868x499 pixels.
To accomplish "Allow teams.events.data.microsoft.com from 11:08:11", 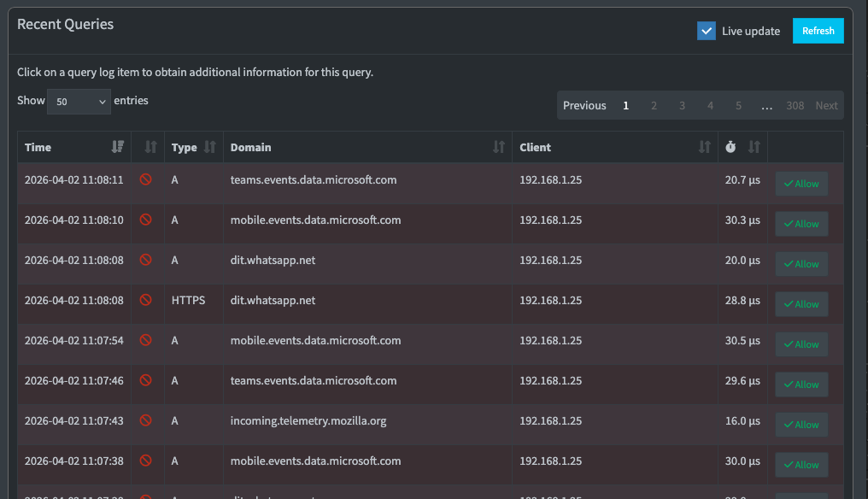I will pos(801,184).
